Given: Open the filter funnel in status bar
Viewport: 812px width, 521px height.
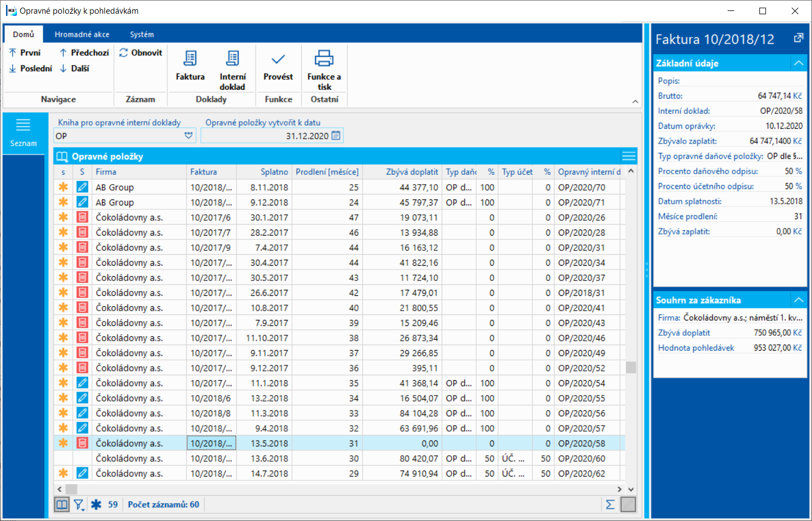Looking at the screenshot, I should pos(79,505).
